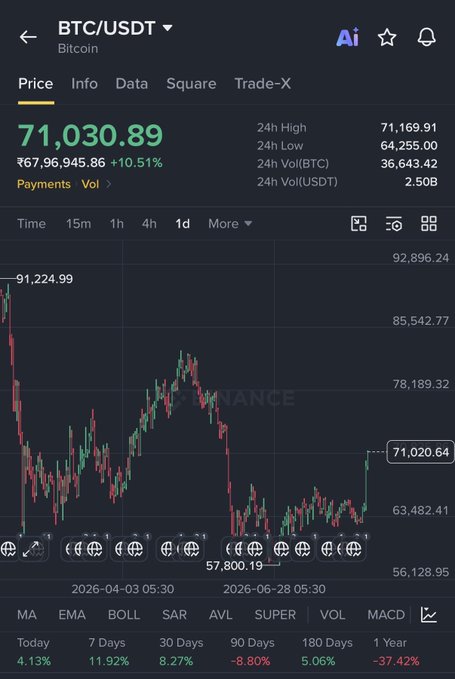Expand chart to fullscreen with diagonal arrows icon
This screenshot has width=455, height=679.
[x=31, y=549]
